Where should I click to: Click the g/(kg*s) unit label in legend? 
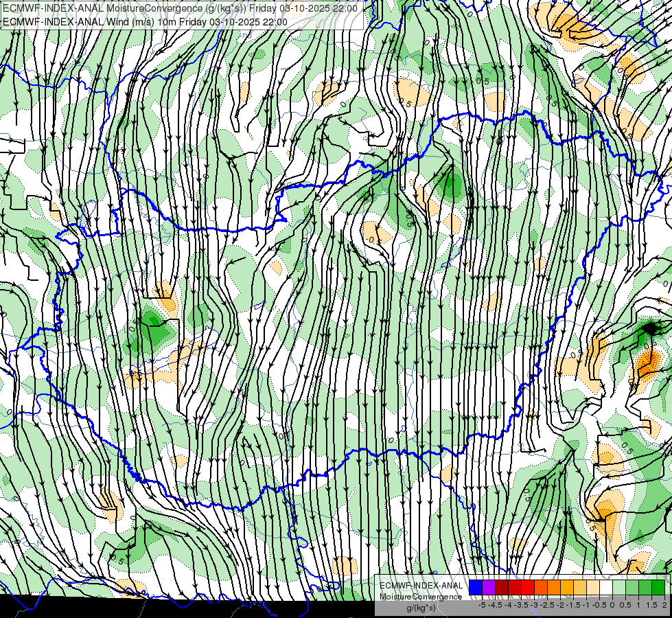(421, 608)
